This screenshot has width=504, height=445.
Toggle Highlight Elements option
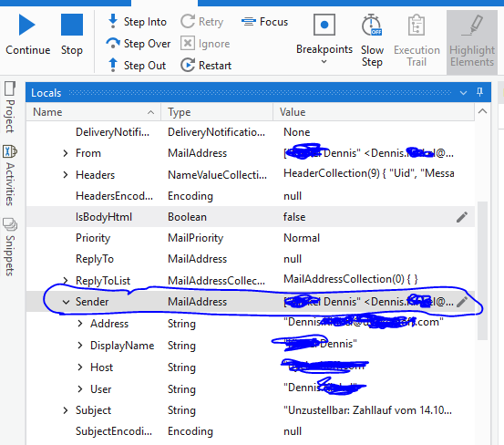pyautogui.click(x=472, y=41)
